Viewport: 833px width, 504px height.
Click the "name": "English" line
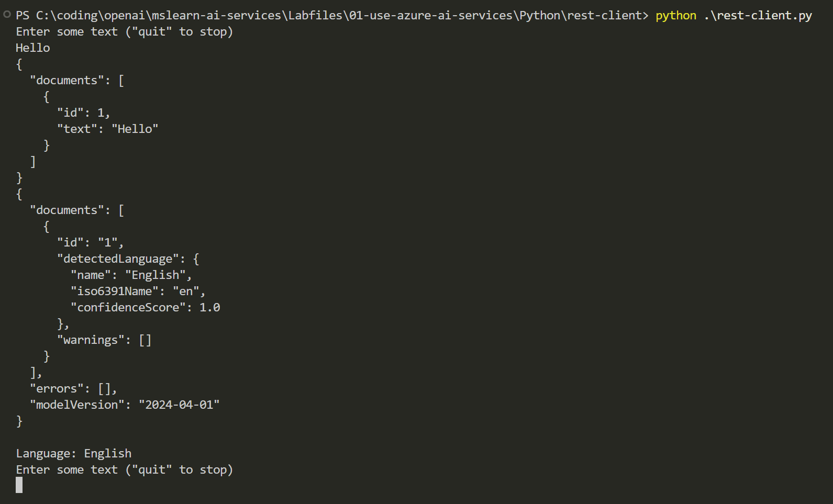pos(131,275)
